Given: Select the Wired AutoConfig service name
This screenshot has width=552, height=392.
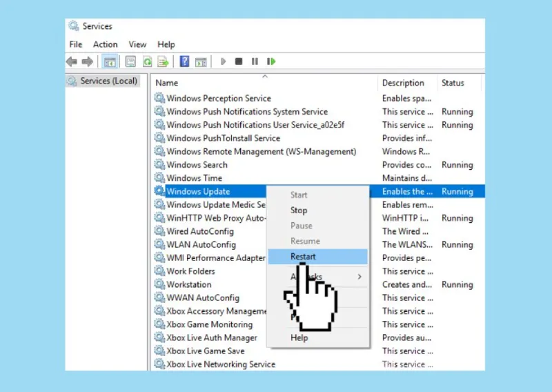Looking at the screenshot, I should pos(200,231).
